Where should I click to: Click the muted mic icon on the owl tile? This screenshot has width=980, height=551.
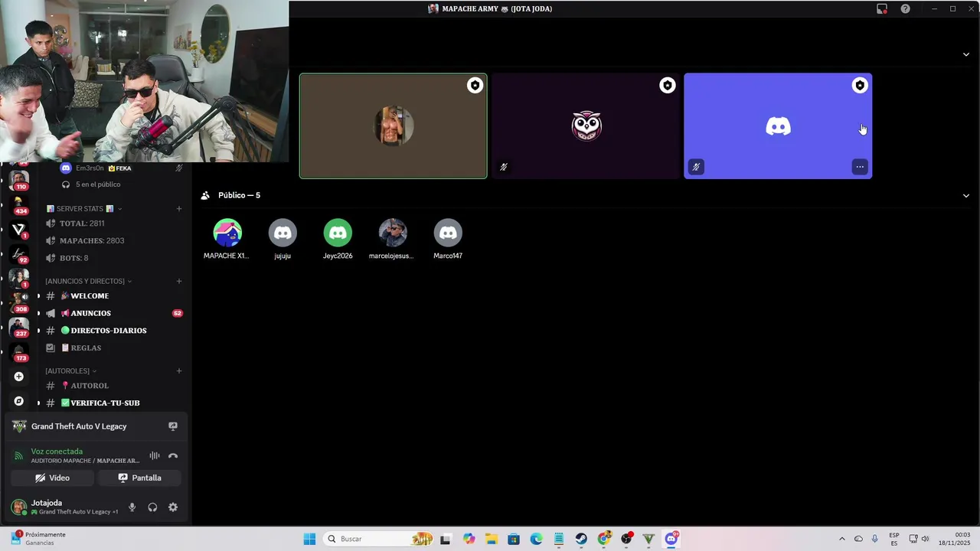(504, 167)
